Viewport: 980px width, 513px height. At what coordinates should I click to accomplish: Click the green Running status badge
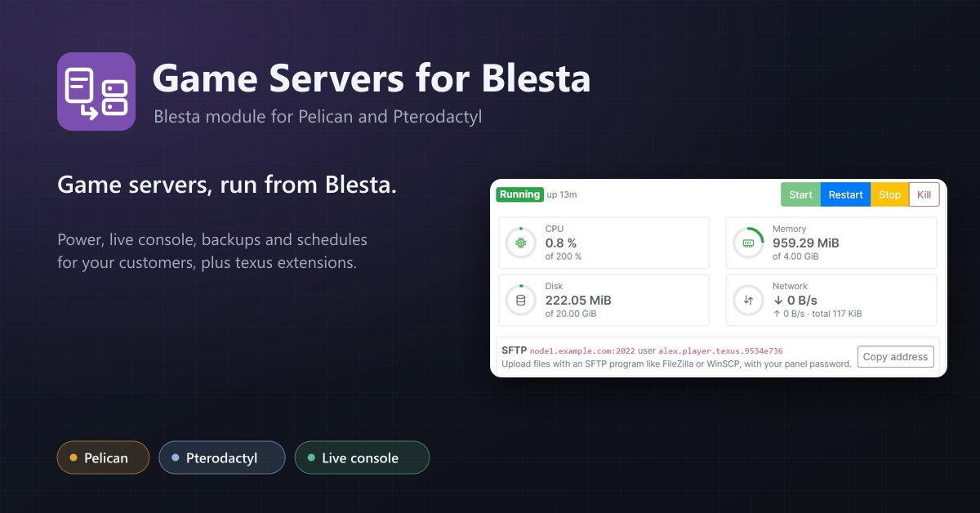519,194
